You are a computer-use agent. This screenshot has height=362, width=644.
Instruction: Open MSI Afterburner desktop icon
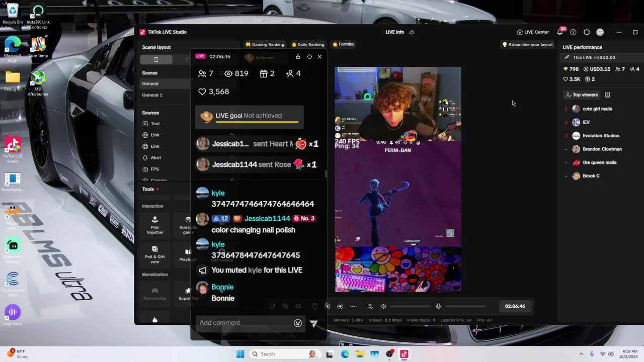38,84
